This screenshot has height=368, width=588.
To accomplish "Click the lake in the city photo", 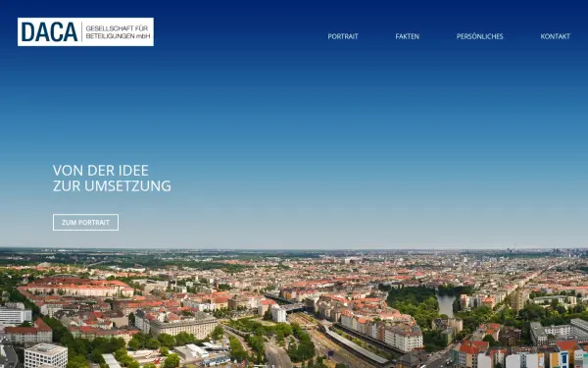I will click(x=446, y=304).
